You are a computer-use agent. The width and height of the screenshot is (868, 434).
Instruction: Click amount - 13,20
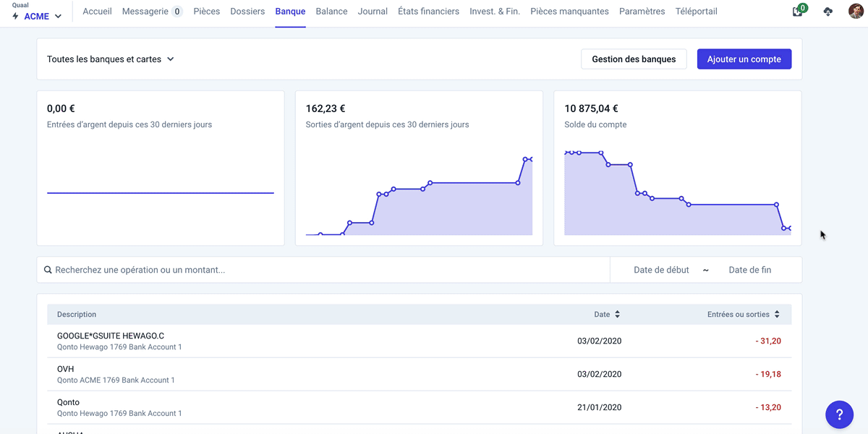(767, 408)
